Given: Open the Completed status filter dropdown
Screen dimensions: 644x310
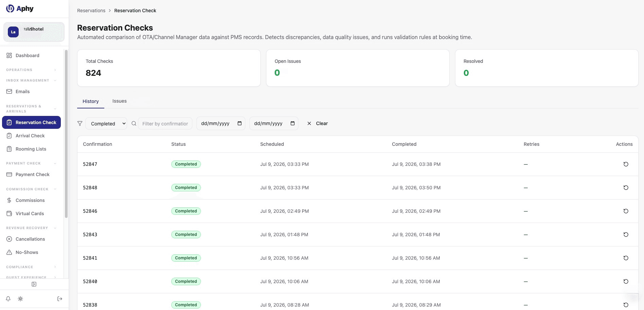Looking at the screenshot, I should pos(106,123).
